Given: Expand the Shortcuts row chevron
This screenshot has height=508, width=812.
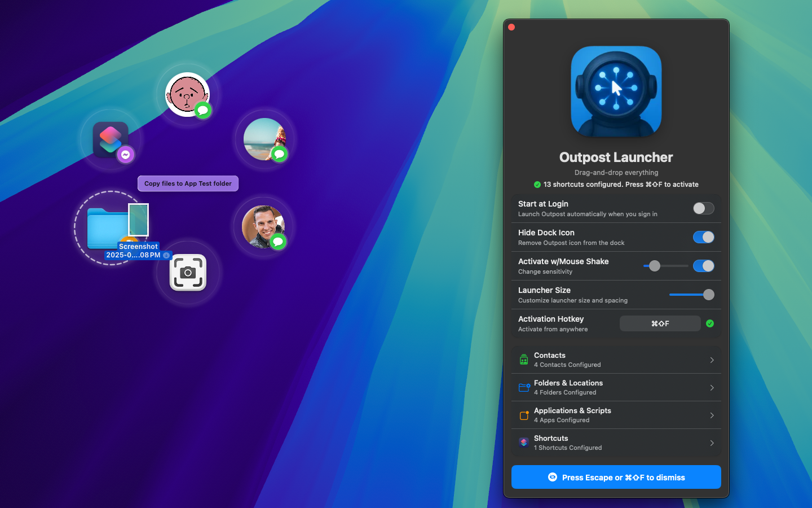Looking at the screenshot, I should pos(712,443).
